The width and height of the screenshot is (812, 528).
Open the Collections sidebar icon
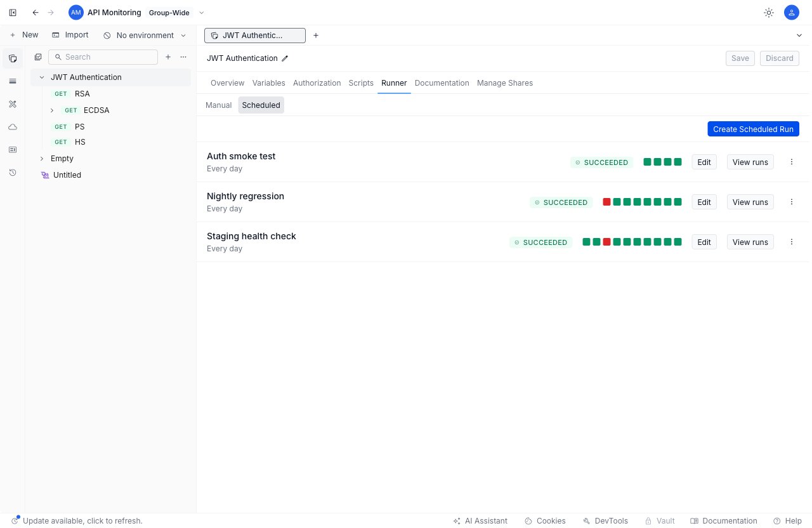pyautogui.click(x=13, y=58)
